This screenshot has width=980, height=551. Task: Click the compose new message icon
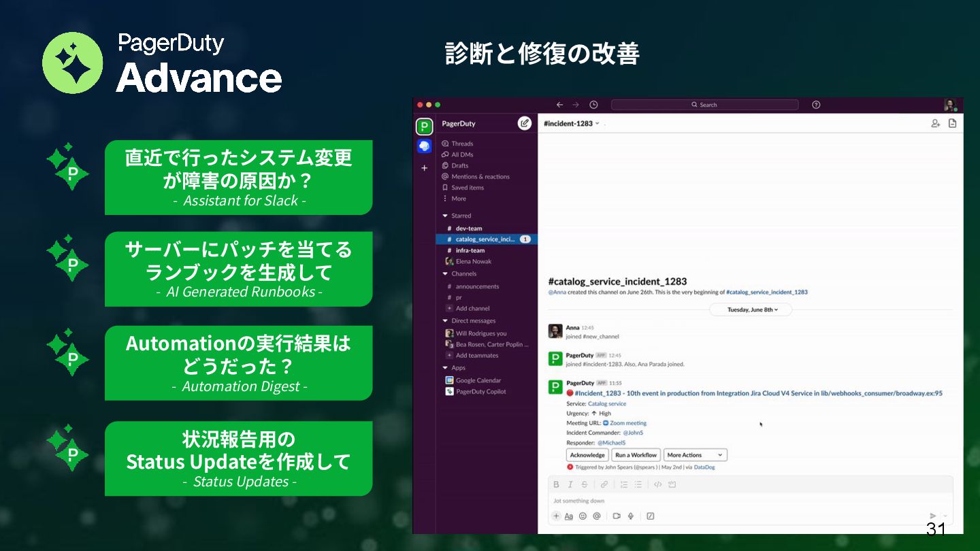(524, 123)
